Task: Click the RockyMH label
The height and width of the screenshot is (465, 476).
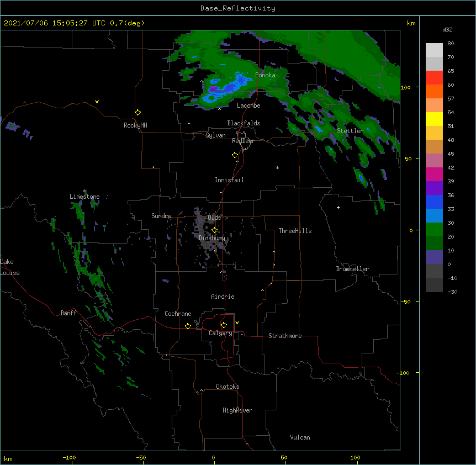Action: click(x=135, y=125)
